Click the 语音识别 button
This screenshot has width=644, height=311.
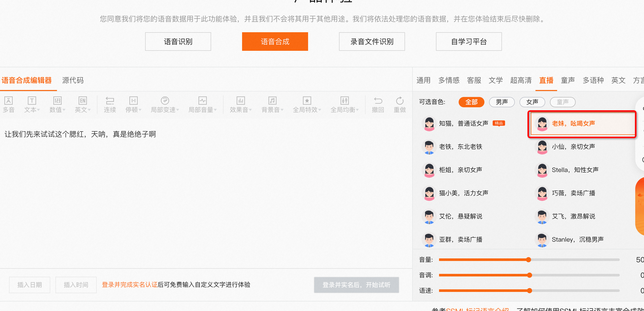[178, 42]
